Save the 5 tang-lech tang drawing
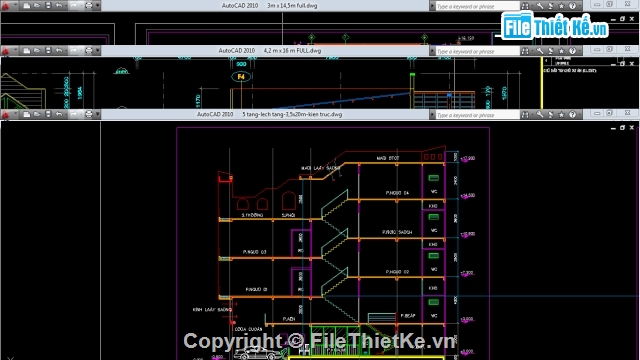 click(48, 114)
